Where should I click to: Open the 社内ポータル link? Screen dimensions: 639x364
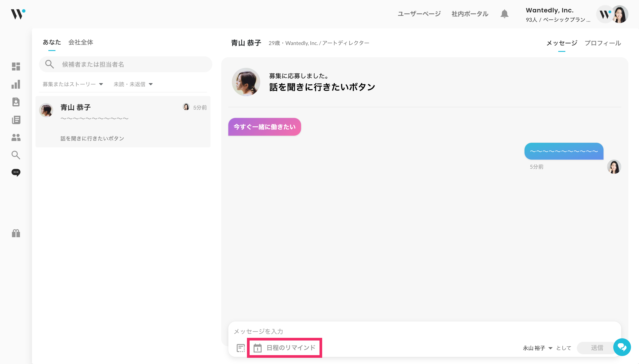tap(470, 14)
